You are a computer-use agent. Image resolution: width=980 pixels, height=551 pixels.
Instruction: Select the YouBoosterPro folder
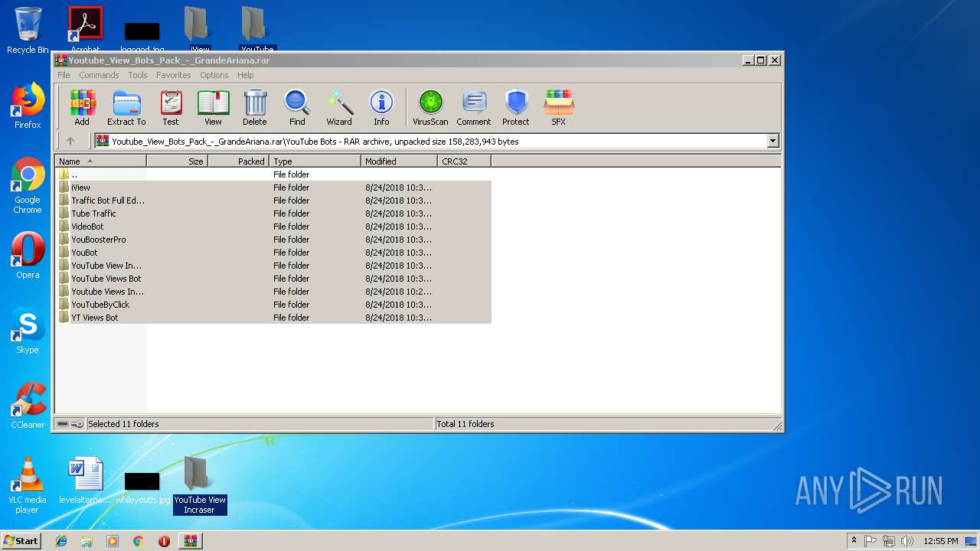pyautogui.click(x=273, y=240)
